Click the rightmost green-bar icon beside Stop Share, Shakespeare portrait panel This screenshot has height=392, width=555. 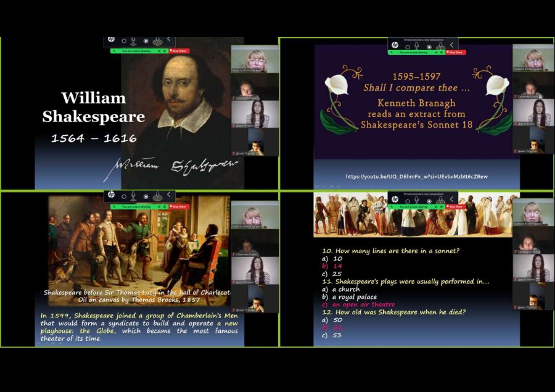(x=165, y=51)
